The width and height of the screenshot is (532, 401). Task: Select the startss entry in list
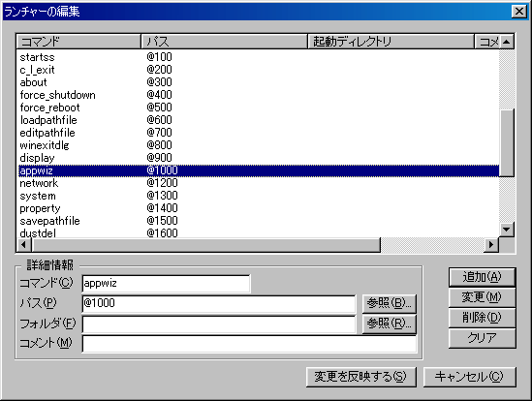38,57
